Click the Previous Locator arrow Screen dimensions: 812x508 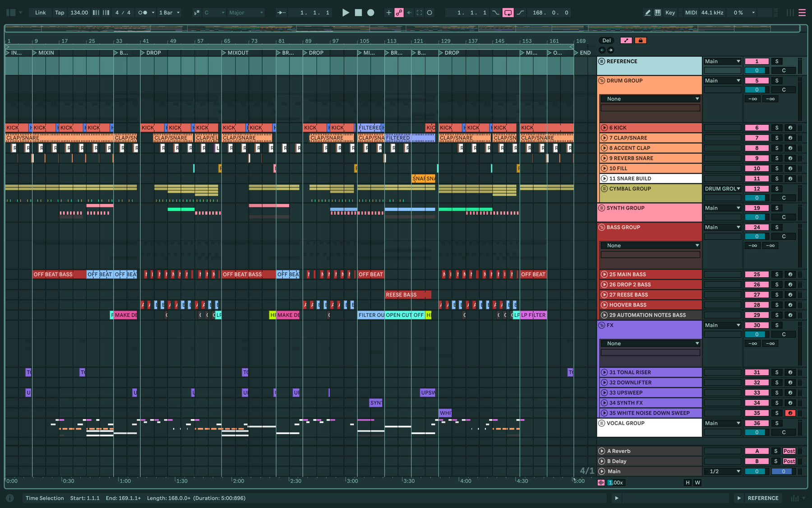click(x=602, y=50)
